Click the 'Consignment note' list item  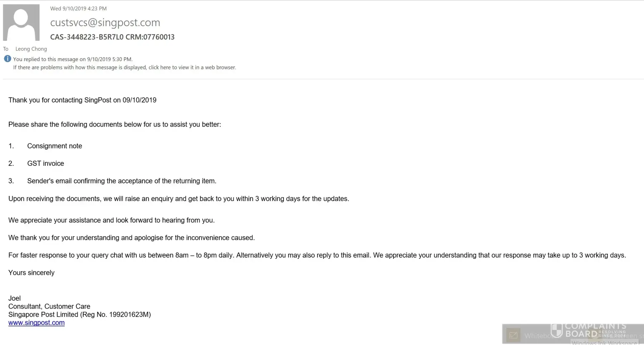54,146
